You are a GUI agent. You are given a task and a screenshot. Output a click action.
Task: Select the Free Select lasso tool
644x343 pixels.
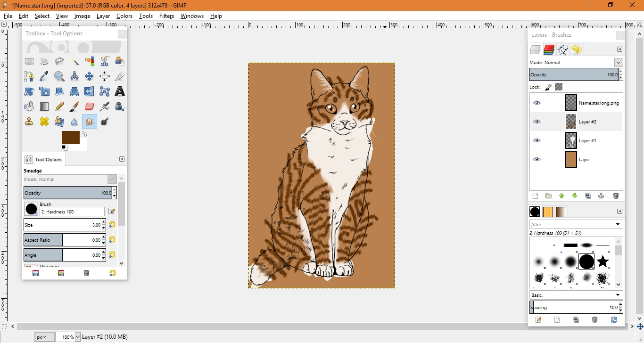pyautogui.click(x=59, y=61)
